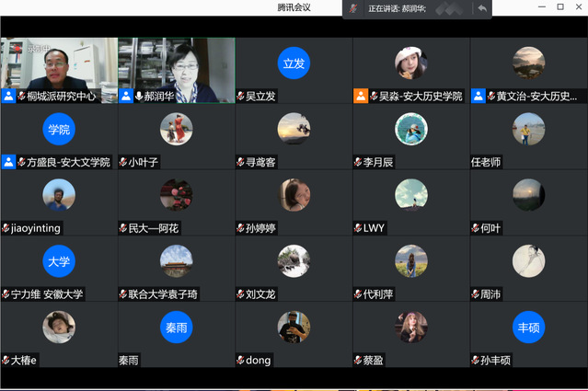Click the blue 秦雨 avatar circle

(x=176, y=327)
